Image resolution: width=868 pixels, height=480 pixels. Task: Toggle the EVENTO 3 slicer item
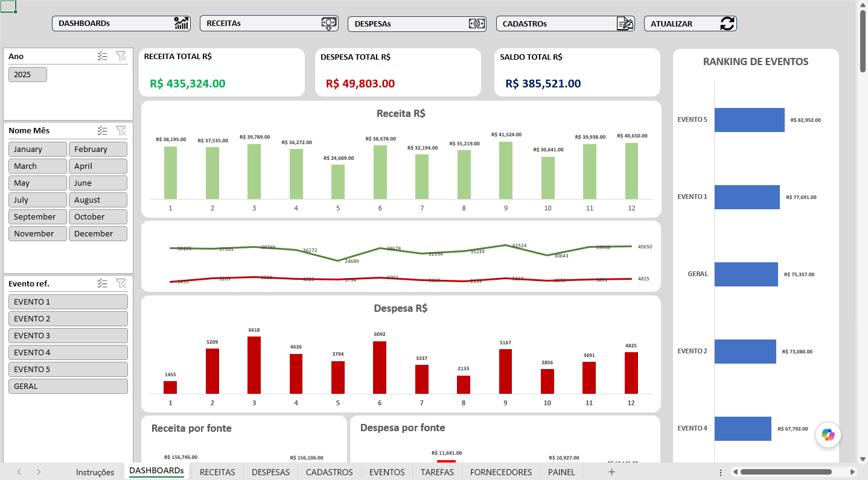point(68,335)
